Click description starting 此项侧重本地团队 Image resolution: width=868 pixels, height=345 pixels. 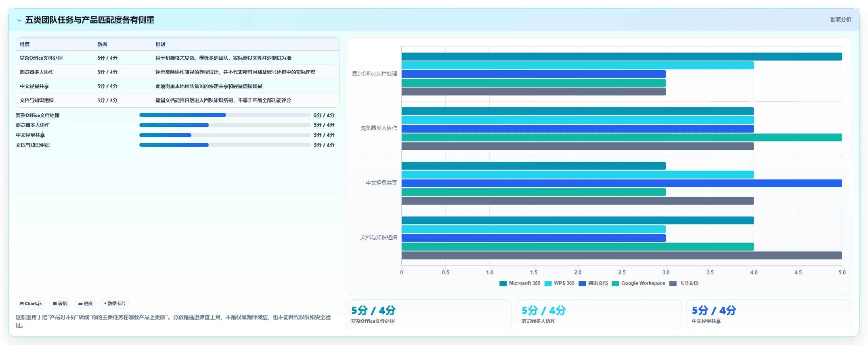point(209,86)
